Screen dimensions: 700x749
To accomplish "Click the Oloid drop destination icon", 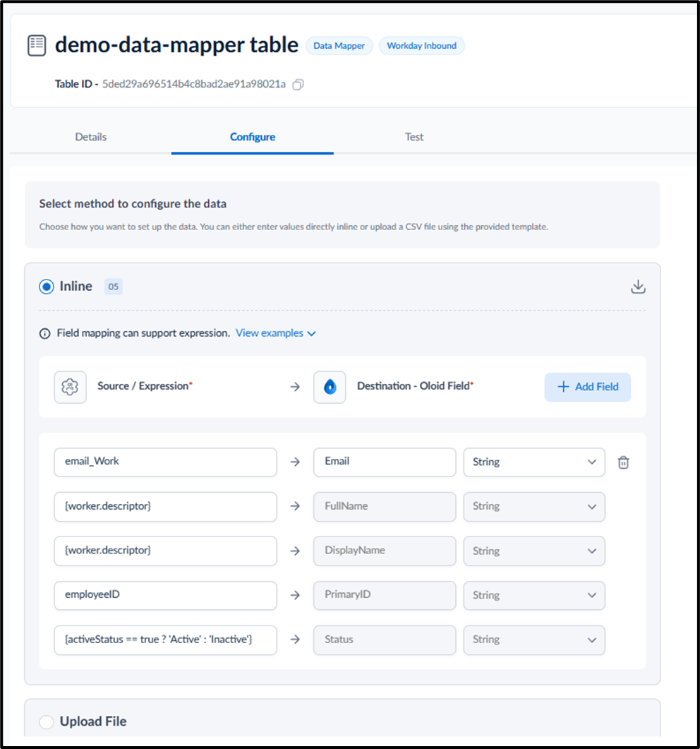I will [330, 387].
